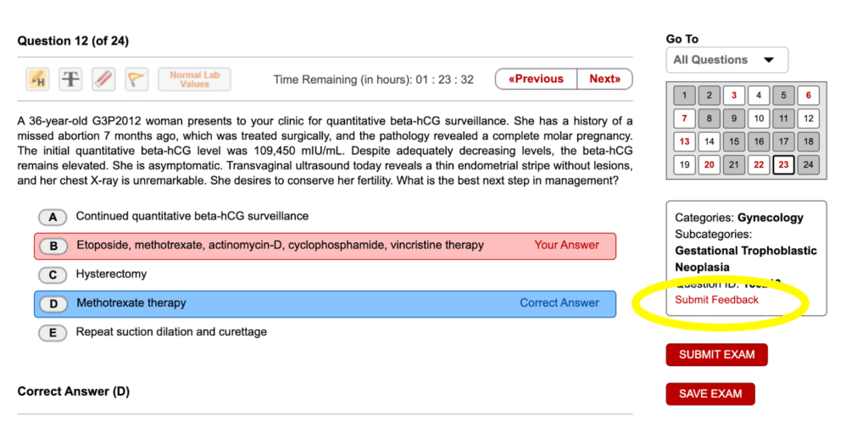Choose answer option C Hysterectomy bubble
The height and width of the screenshot is (421, 868).
[53, 275]
